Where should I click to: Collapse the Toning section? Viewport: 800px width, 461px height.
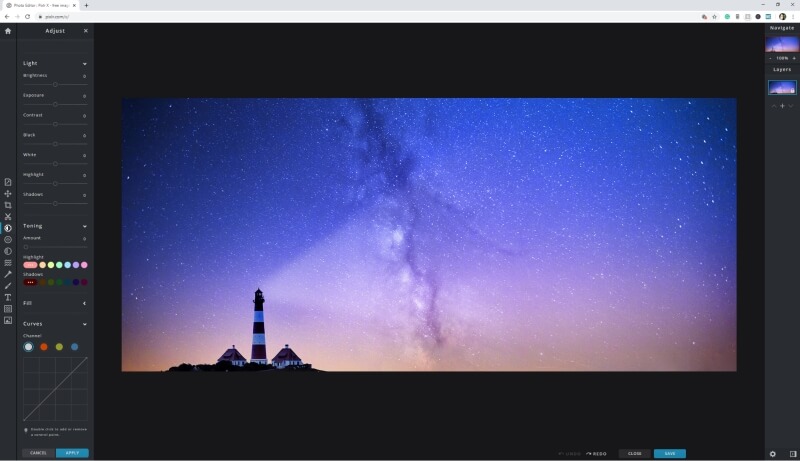point(85,226)
